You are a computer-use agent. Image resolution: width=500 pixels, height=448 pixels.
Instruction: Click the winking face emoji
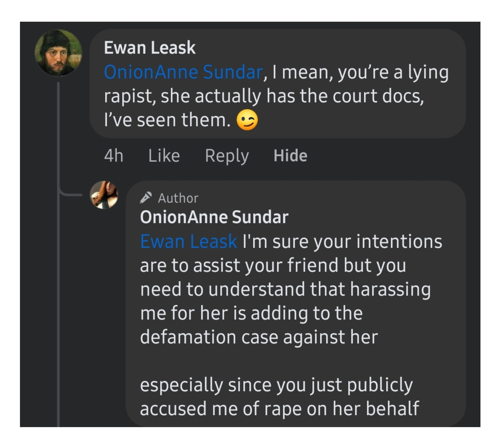coord(247,120)
